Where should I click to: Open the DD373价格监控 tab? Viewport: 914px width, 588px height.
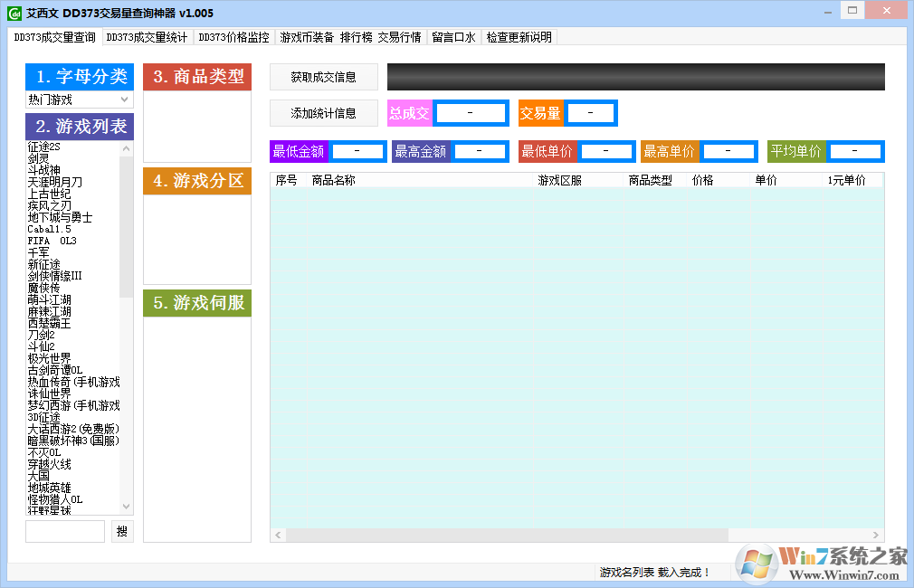(233, 37)
